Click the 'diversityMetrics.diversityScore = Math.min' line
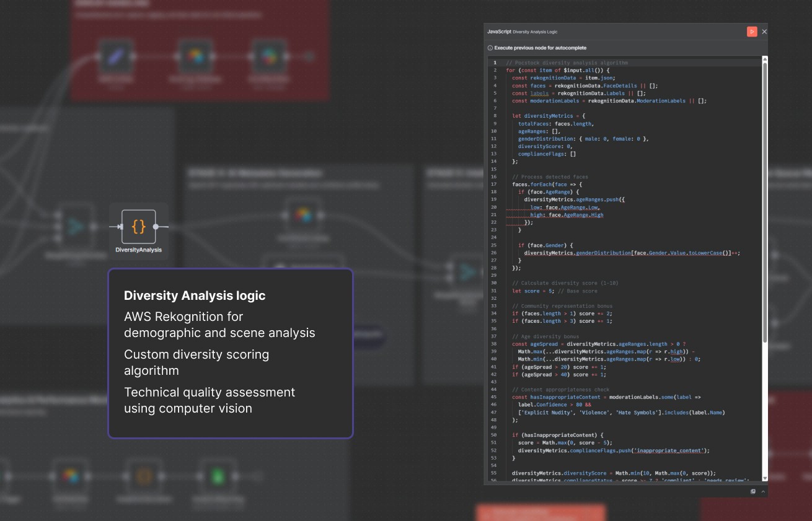This screenshot has width=812, height=521. point(614,473)
